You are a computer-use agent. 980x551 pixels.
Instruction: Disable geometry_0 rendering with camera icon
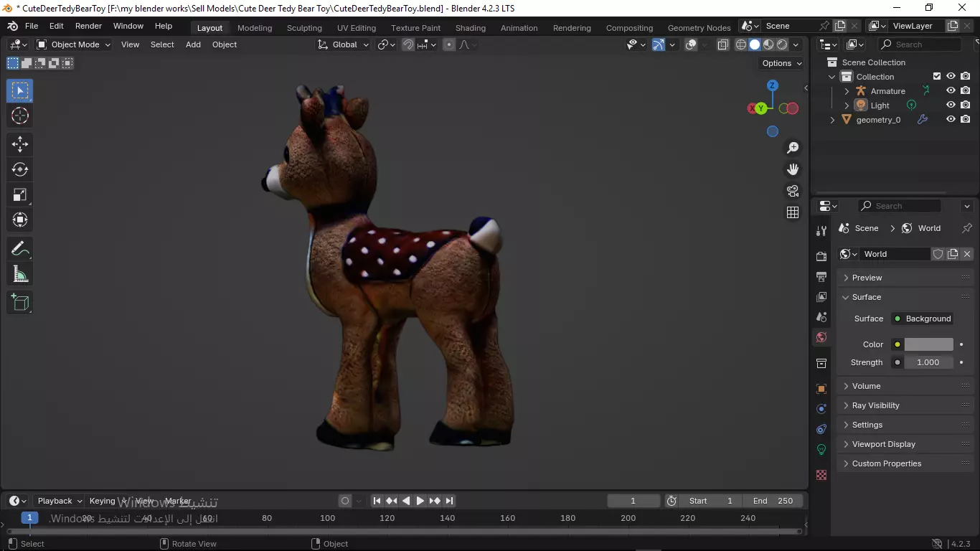[x=966, y=119]
